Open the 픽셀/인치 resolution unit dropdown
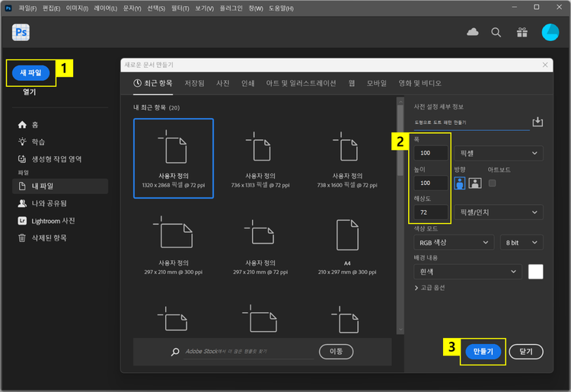This screenshot has width=571, height=392. 499,212
